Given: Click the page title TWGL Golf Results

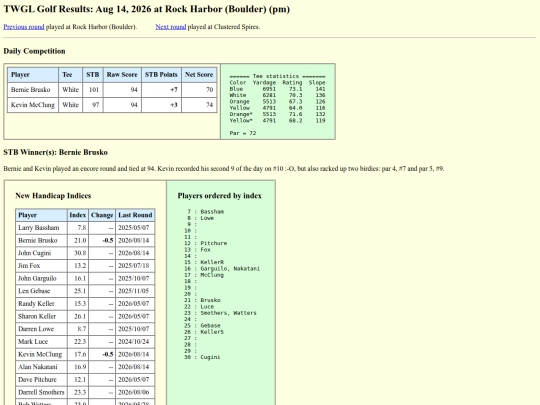Looking at the screenshot, I should [147, 9].
